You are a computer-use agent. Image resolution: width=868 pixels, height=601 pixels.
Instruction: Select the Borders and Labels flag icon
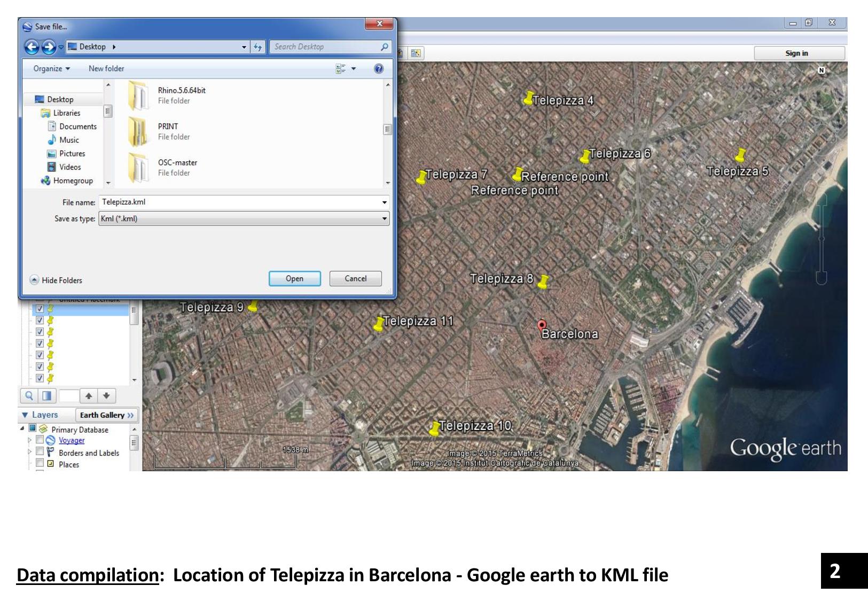(x=50, y=452)
